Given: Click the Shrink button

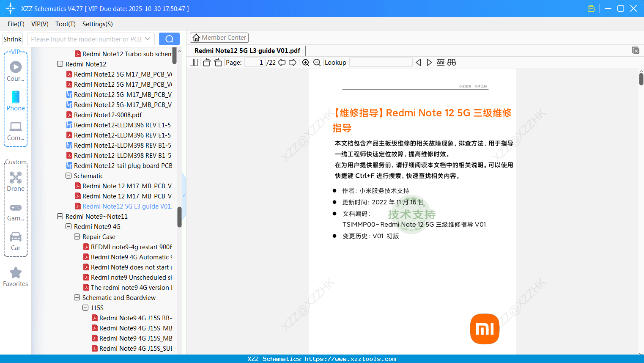Looking at the screenshot, I should pyautogui.click(x=12, y=38).
